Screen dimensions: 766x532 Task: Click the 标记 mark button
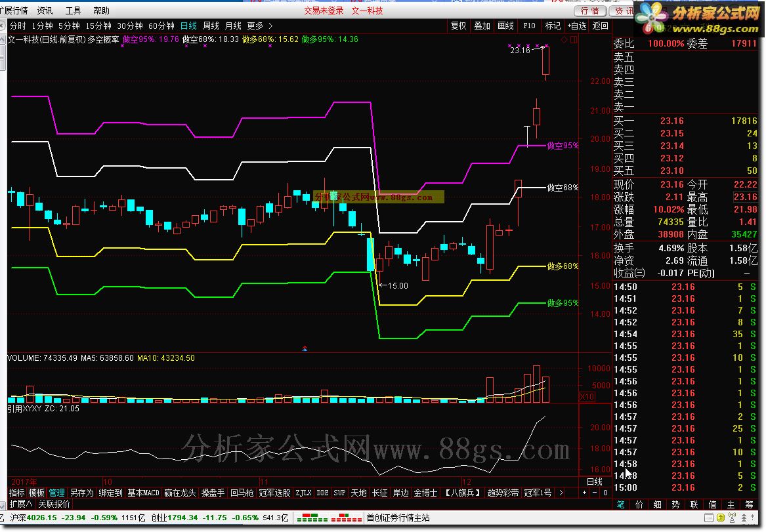pos(553,26)
